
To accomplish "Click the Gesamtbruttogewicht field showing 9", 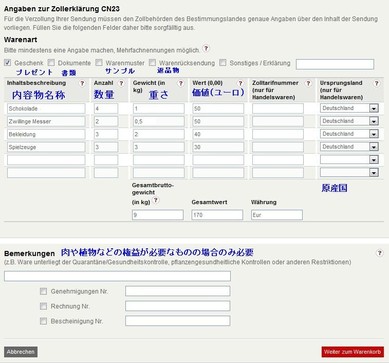I will pyautogui.click(x=158, y=215).
